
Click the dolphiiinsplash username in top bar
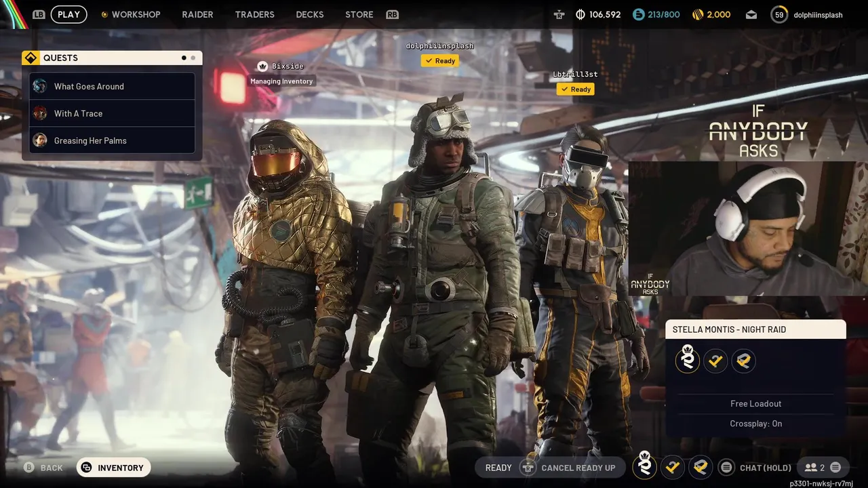click(818, 14)
